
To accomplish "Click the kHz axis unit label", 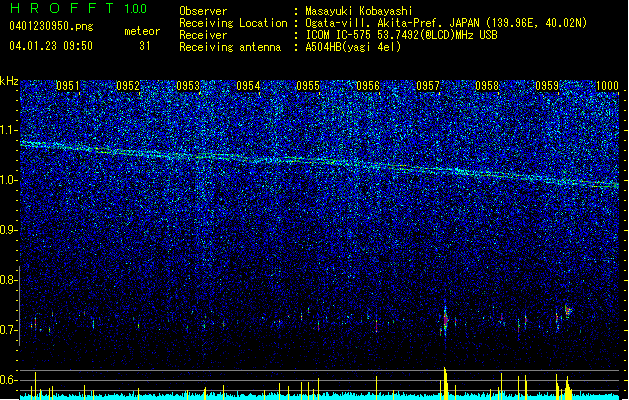I will [9, 81].
